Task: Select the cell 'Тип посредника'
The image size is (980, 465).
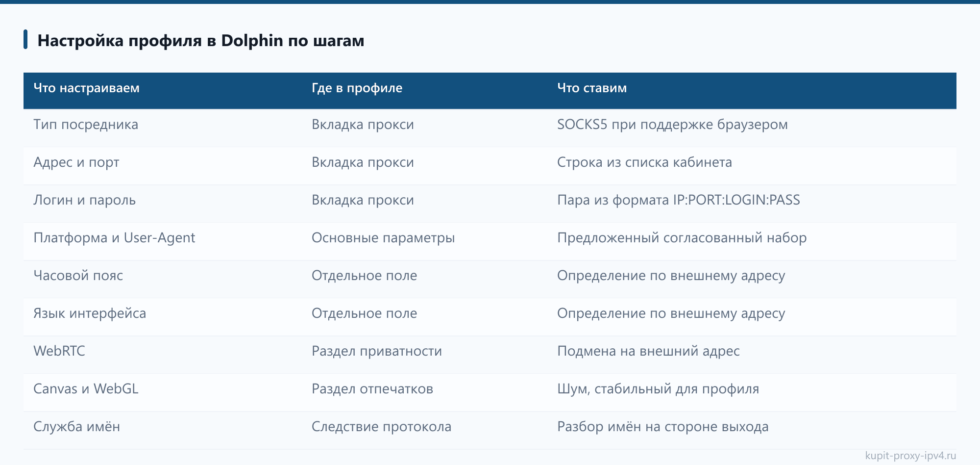Action: click(x=86, y=125)
